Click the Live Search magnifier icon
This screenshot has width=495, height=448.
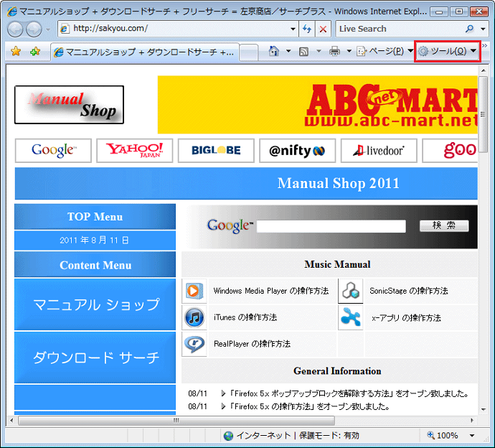click(x=469, y=29)
